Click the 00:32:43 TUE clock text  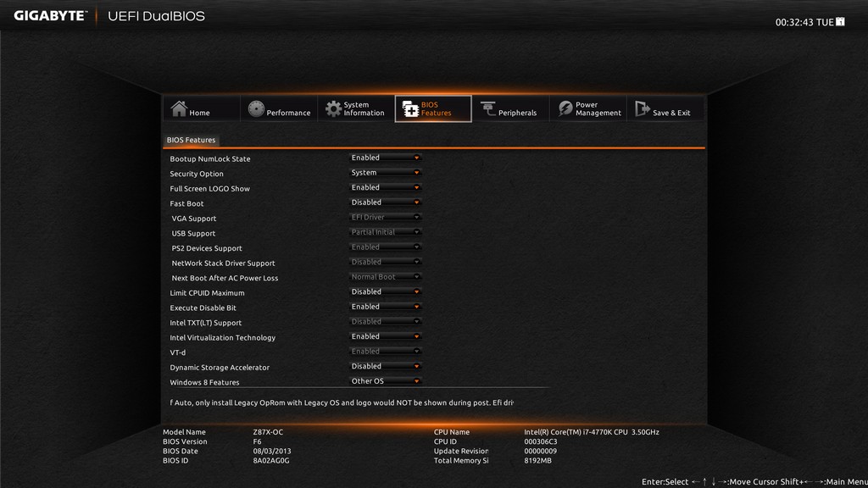click(804, 22)
